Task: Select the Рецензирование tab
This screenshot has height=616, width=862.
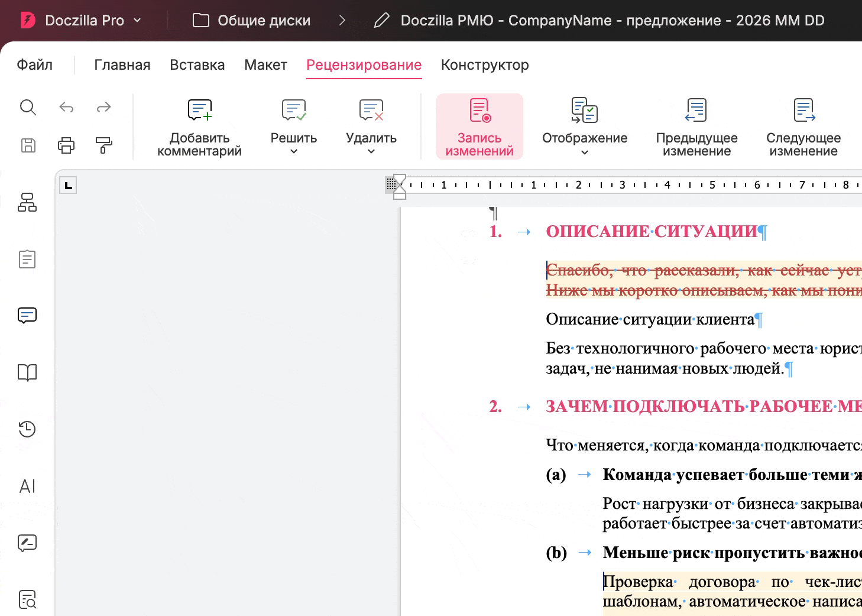Action: tap(364, 64)
